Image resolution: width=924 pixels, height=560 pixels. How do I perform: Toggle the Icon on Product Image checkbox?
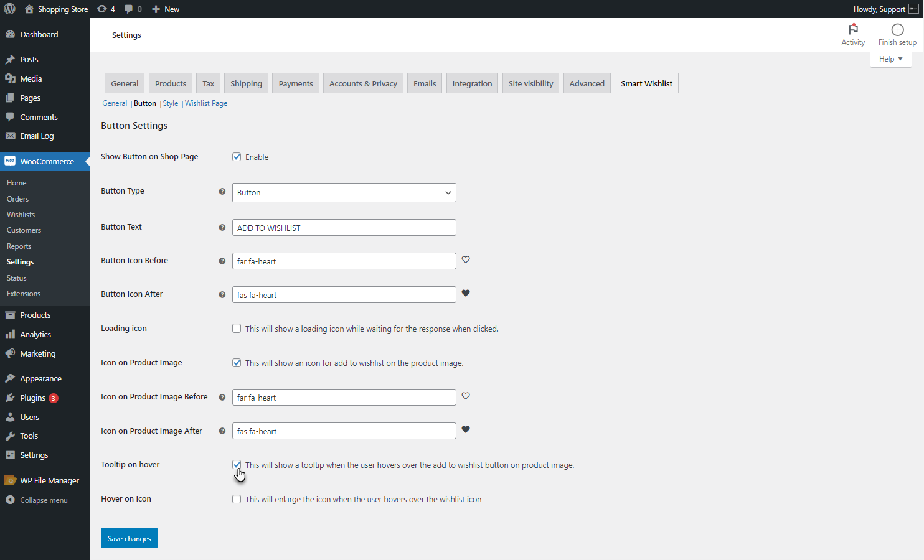(237, 363)
